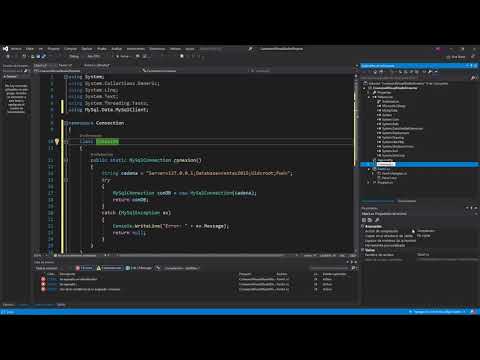
Task: Select the MySql.Data reference
Action: [x=390, y=111]
